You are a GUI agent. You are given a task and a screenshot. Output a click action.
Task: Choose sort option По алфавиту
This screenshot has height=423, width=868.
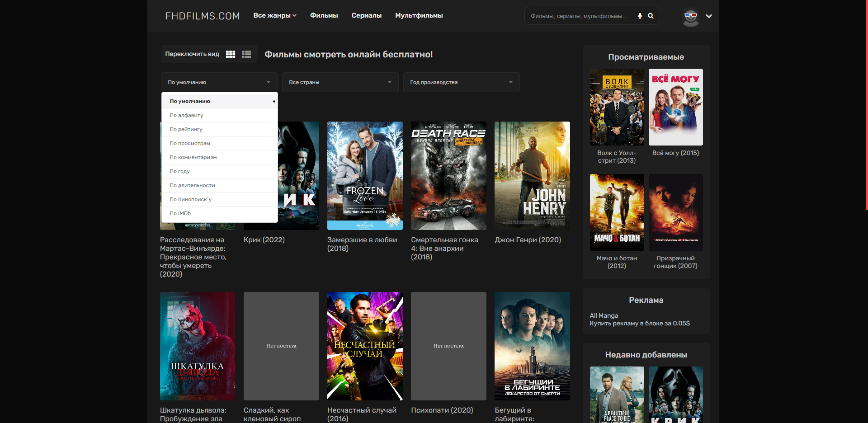(186, 115)
